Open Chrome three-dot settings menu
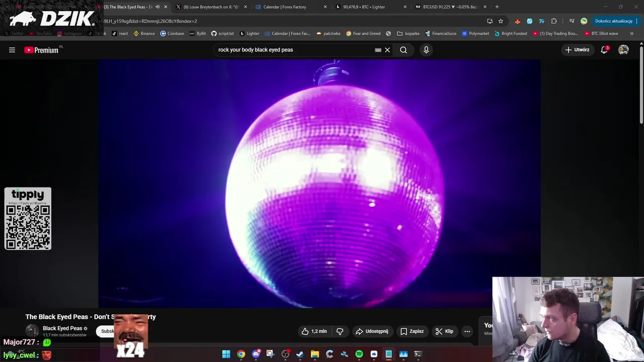644x362 pixels. click(x=636, y=21)
